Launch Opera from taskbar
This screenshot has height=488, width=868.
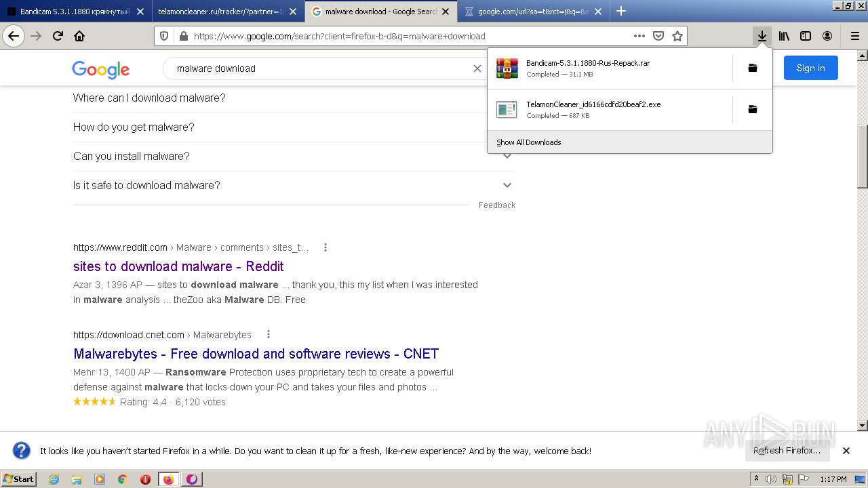tap(145, 479)
